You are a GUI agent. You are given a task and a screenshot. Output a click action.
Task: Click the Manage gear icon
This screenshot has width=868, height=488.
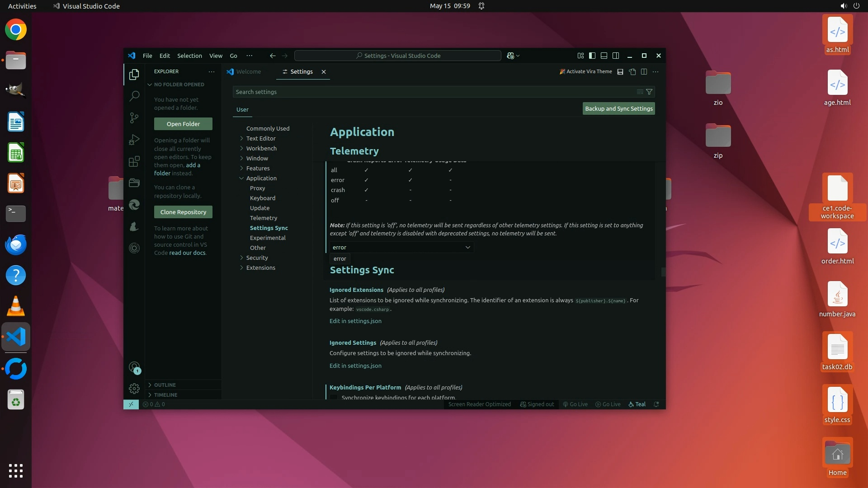(134, 389)
